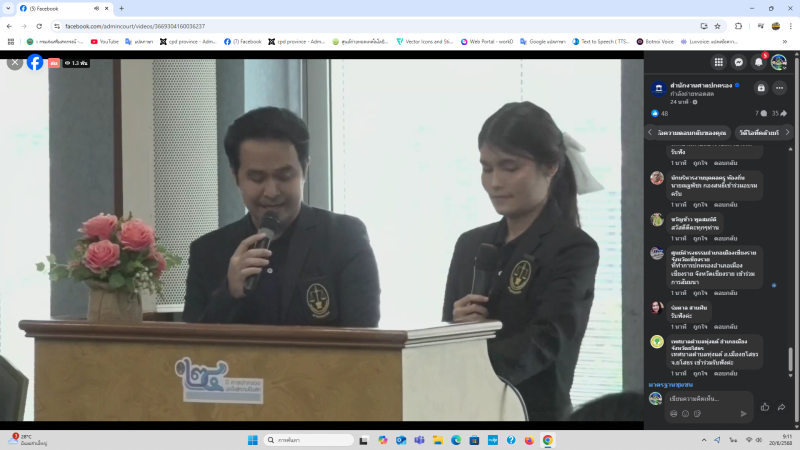Open the '(7) Facebook' bookmark
Image resolution: width=800 pixels, height=450 pixels.
tap(243, 41)
